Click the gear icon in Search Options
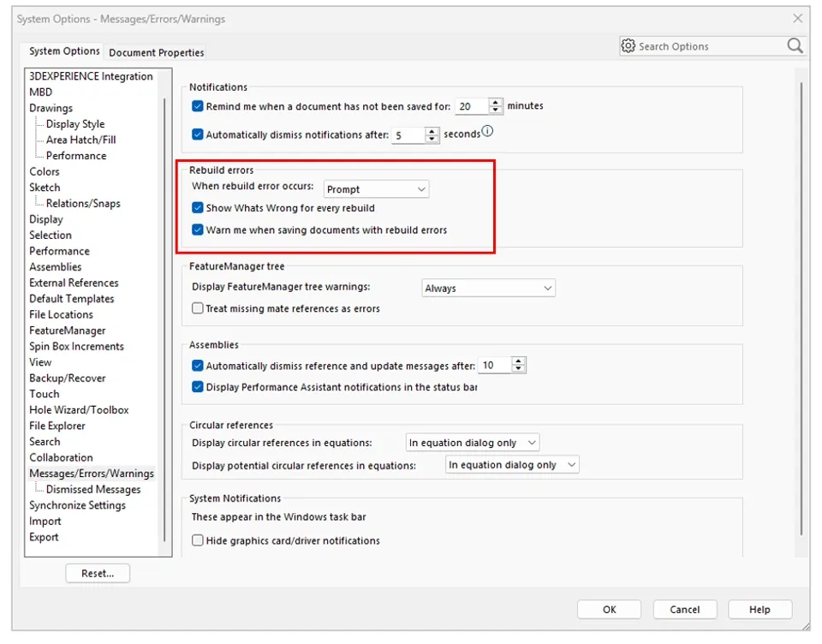This screenshot has height=644, width=822. (628, 46)
